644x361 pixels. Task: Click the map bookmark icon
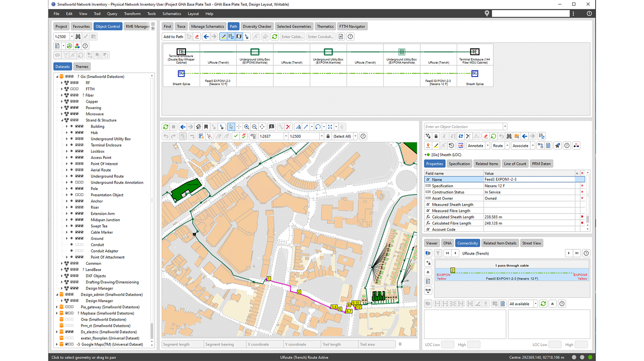tap(206, 127)
